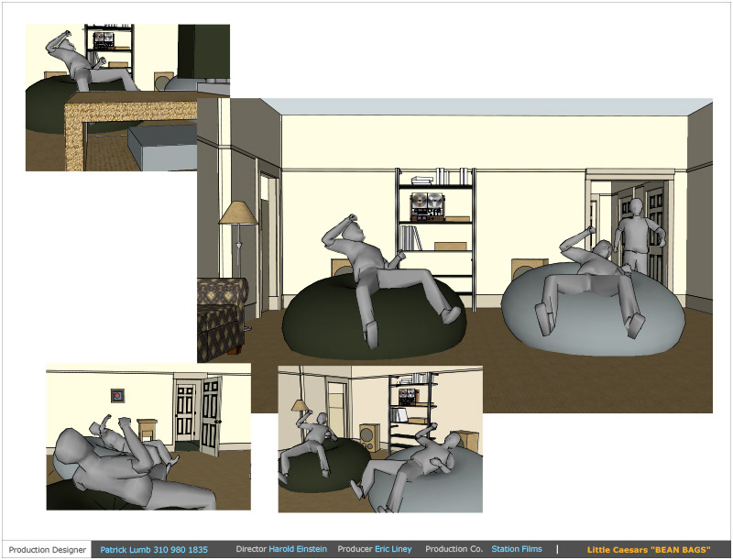Select the large central living room render
The height and width of the screenshot is (560, 733).
coord(454,255)
